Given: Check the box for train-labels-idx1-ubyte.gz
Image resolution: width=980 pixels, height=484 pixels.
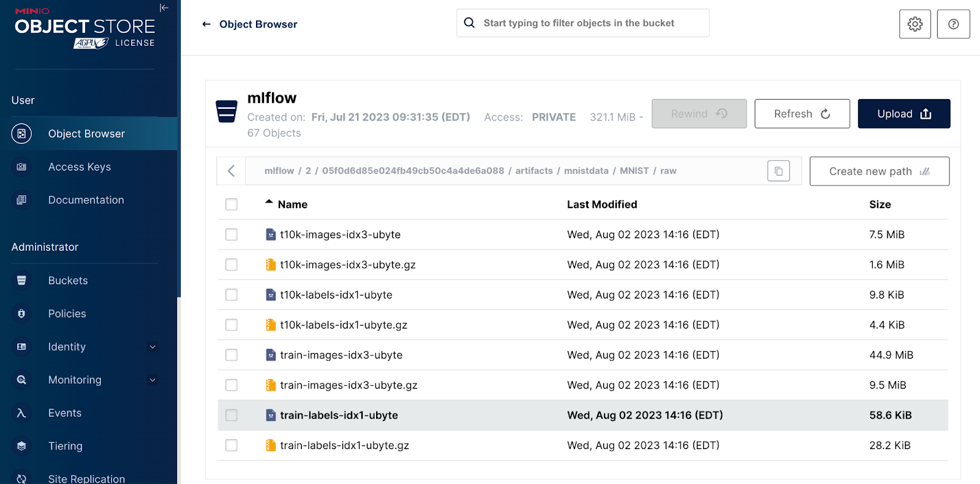Looking at the screenshot, I should point(232,445).
